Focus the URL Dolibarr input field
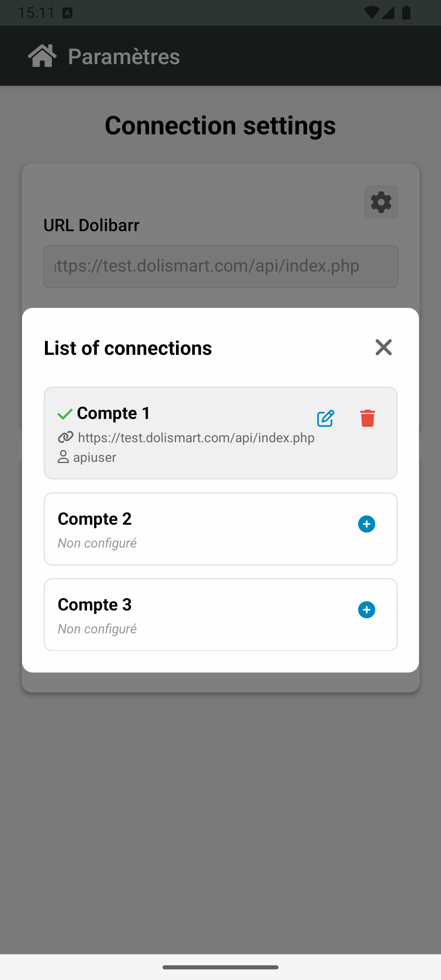 220,266
